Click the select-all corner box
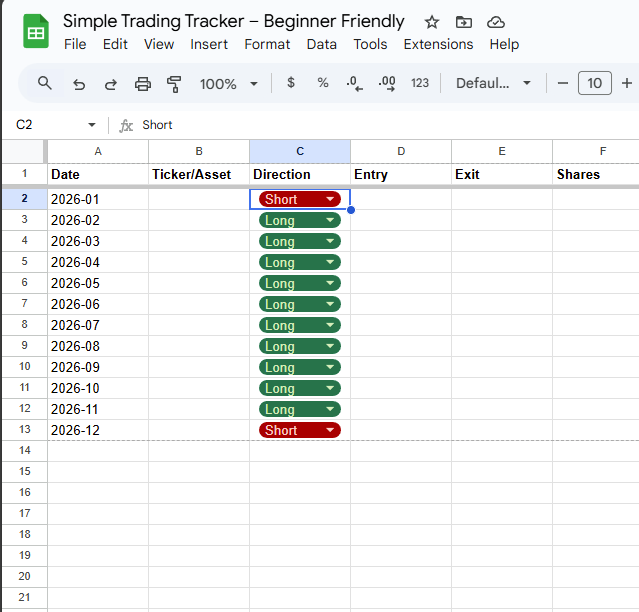The width and height of the screenshot is (639, 612). [24, 151]
